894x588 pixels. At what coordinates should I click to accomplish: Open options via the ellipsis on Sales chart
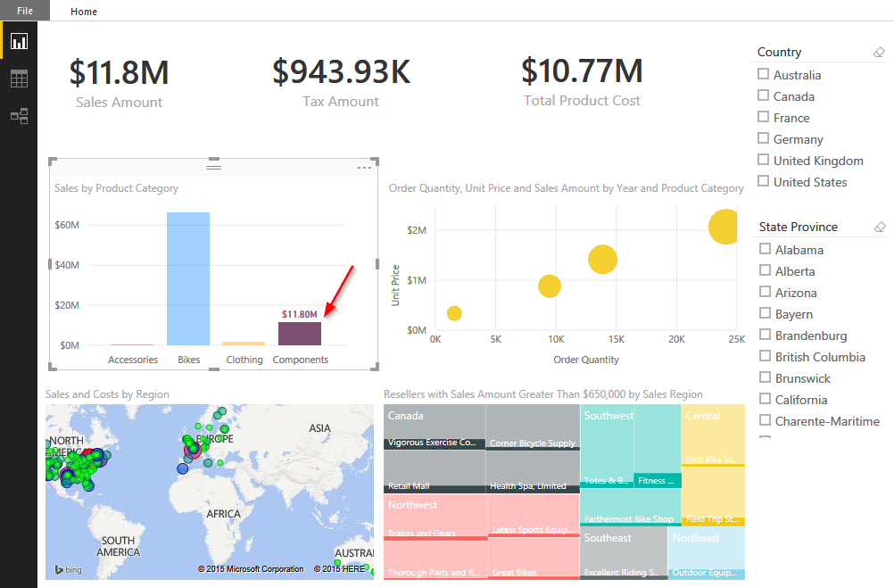click(x=363, y=166)
